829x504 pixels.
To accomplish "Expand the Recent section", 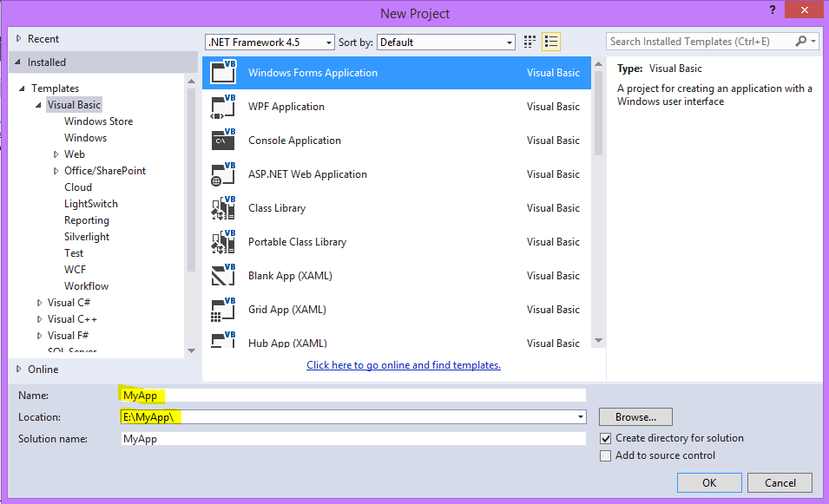I will (18, 38).
